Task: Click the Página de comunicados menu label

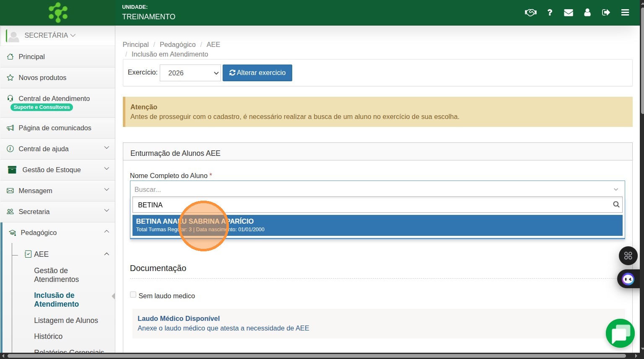Action: pos(55,128)
